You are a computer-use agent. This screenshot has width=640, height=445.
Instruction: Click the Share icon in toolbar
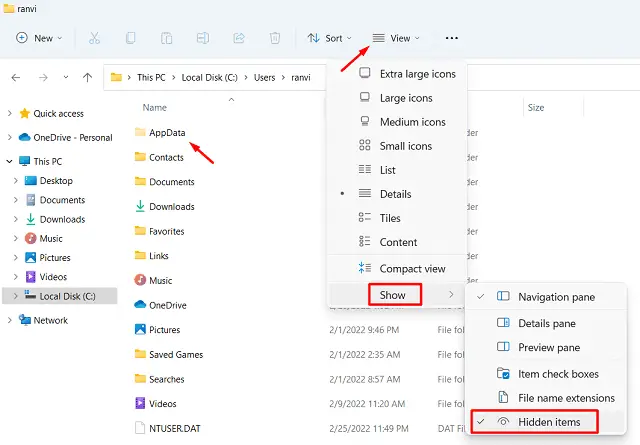[x=239, y=38]
